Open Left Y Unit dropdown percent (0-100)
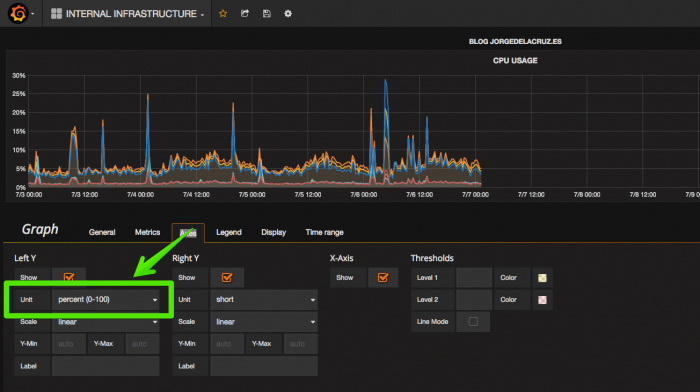Image resolution: width=700 pixels, height=392 pixels. [x=106, y=300]
